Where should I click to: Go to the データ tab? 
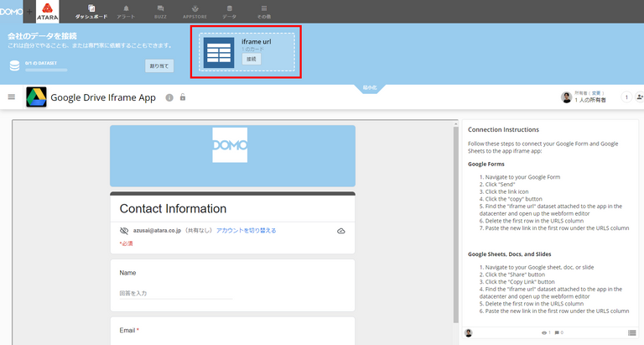coord(229,12)
